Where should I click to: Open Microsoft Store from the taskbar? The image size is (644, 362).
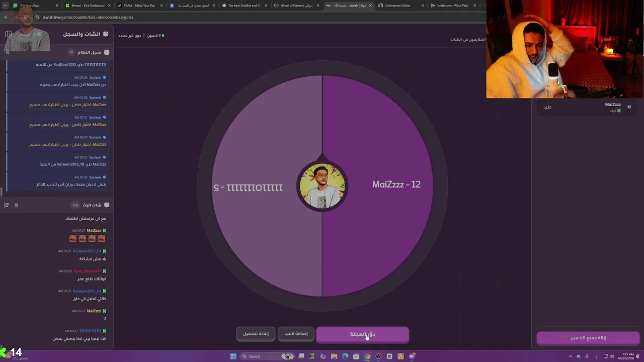coord(356,356)
